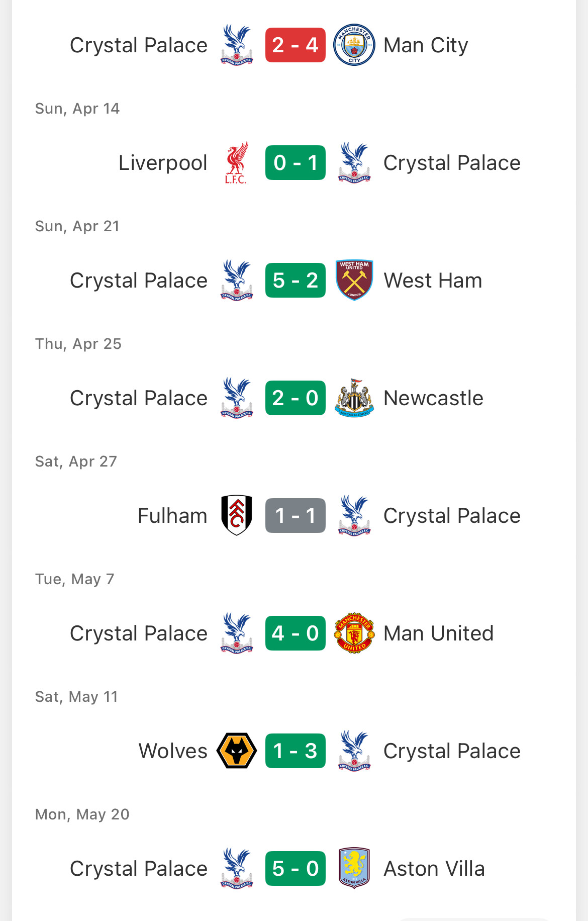This screenshot has height=921, width=588.
Task: Open the 2 - 0 Newcastle score
Action: [x=296, y=398]
